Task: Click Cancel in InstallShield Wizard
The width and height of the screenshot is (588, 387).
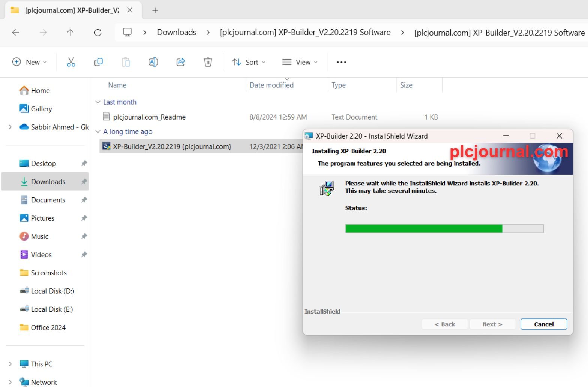Action: point(543,324)
